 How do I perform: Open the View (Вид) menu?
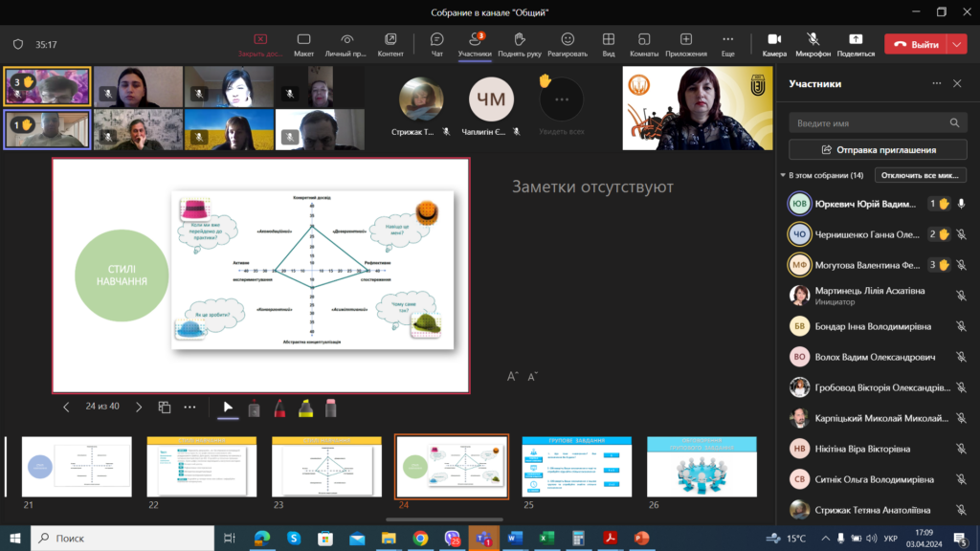(608, 44)
